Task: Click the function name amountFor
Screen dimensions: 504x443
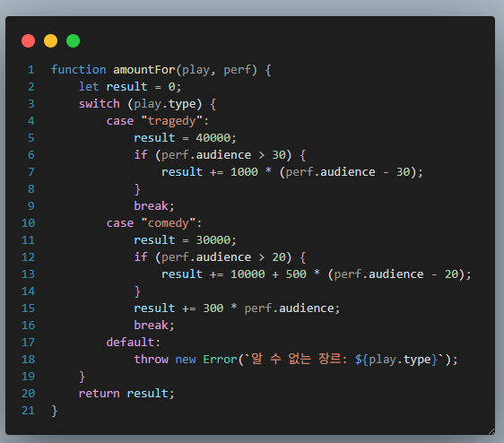Action: point(144,70)
